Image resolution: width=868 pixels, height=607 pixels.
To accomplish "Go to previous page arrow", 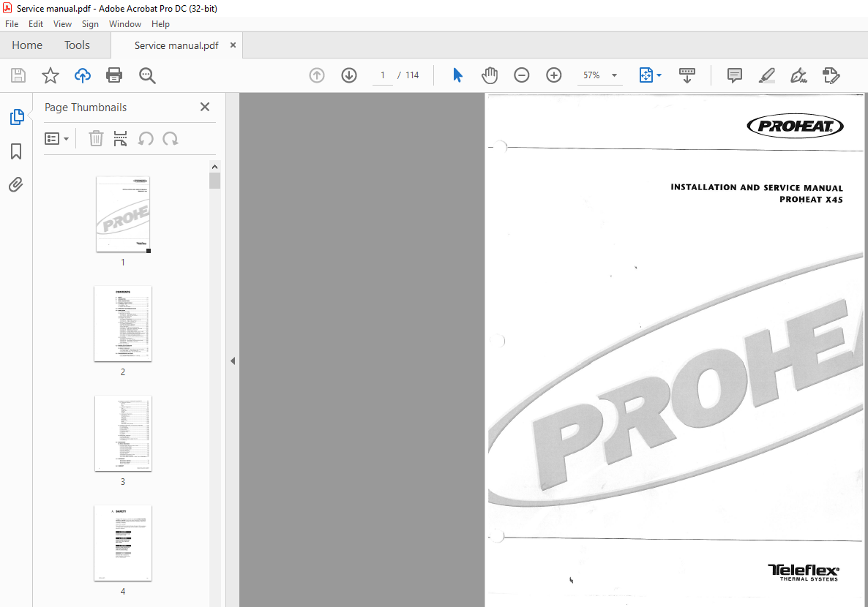I will (317, 75).
